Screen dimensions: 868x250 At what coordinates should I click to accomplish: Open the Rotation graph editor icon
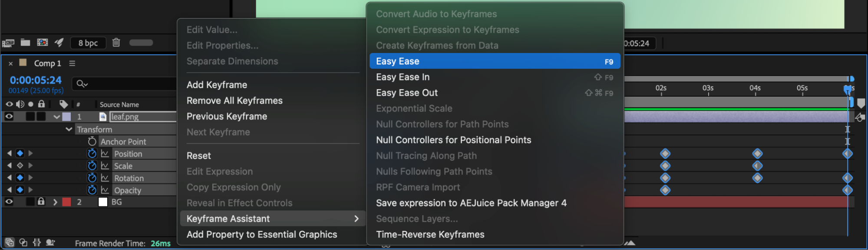click(105, 178)
